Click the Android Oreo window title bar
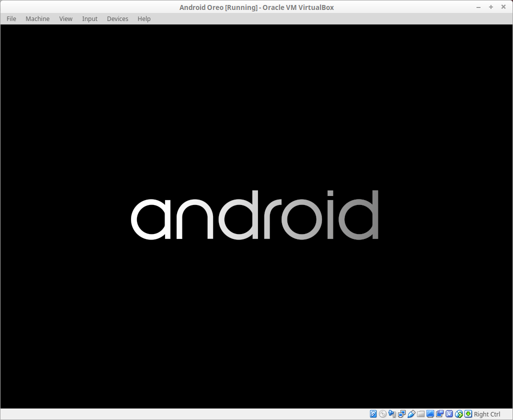Screen dimensions: 513x420 256,7
